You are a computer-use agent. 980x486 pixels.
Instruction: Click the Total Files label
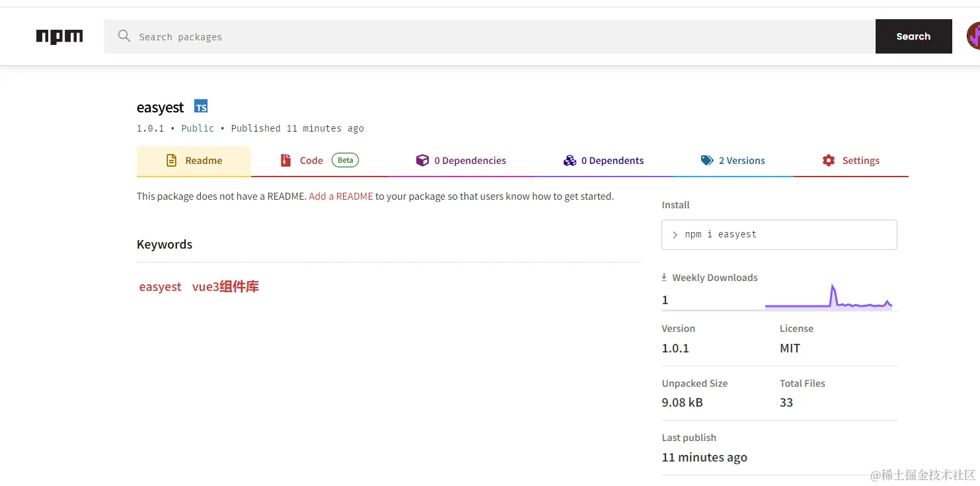tap(802, 383)
